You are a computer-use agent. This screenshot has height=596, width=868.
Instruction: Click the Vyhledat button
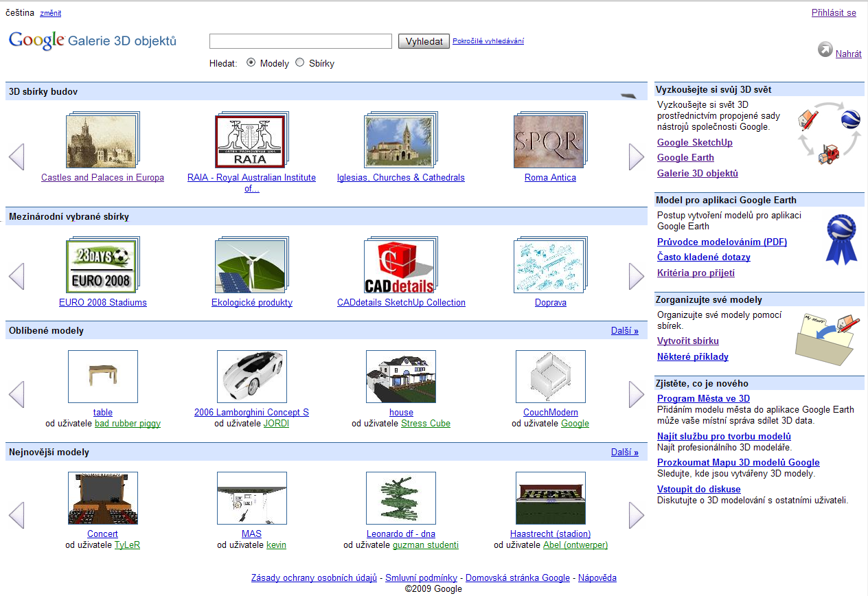tap(424, 41)
